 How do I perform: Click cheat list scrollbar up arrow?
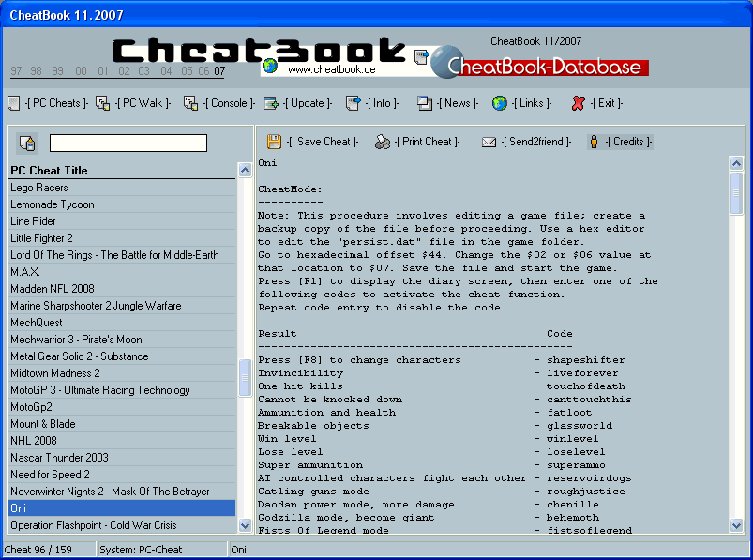(245, 170)
